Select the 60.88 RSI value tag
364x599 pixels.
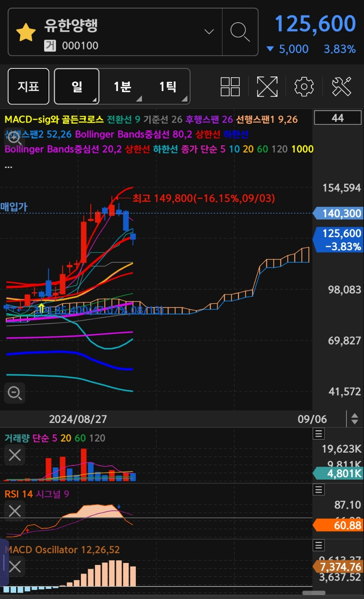click(338, 525)
